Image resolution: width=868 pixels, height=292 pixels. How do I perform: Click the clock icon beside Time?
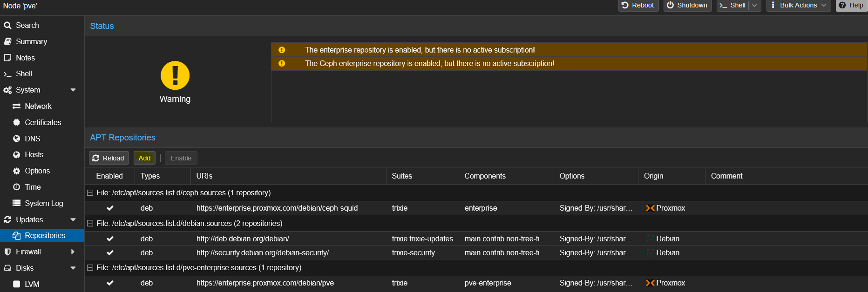coord(16,187)
